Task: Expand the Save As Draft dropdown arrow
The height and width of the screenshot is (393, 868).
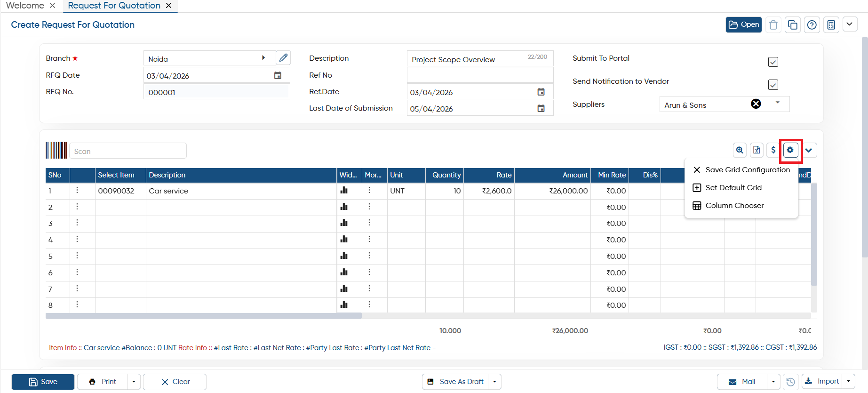Action: 494,382
